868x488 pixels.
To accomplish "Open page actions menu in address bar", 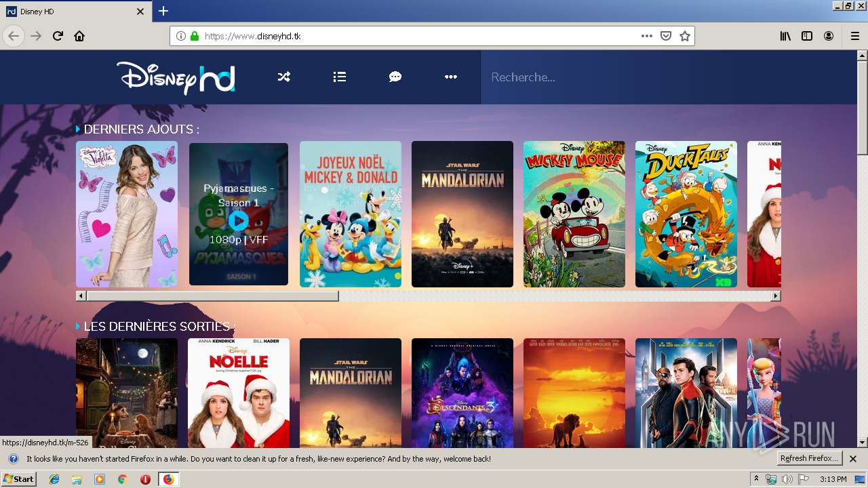I will 647,36.
